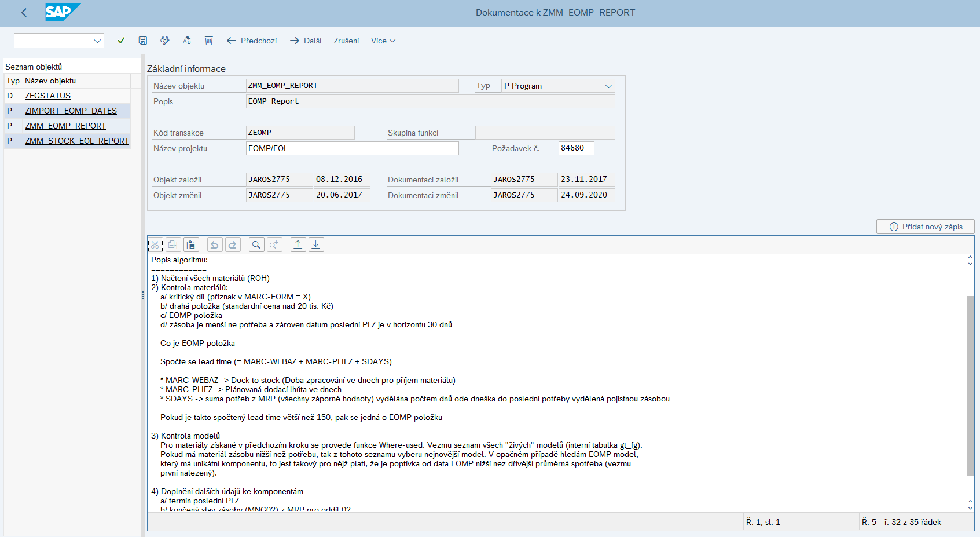Image resolution: width=980 pixels, height=537 pixels.
Task: Expand the Typ dropdown showing P Program
Action: [608, 86]
